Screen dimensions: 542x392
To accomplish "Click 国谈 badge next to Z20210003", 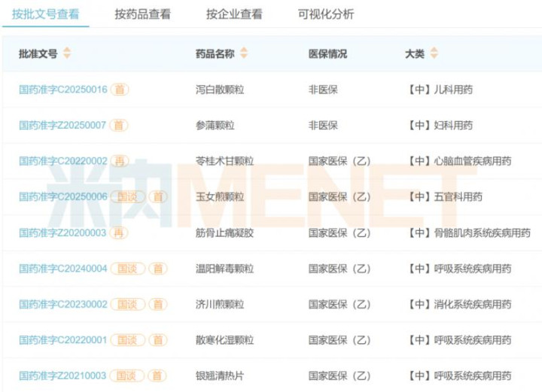I will click(x=126, y=375).
